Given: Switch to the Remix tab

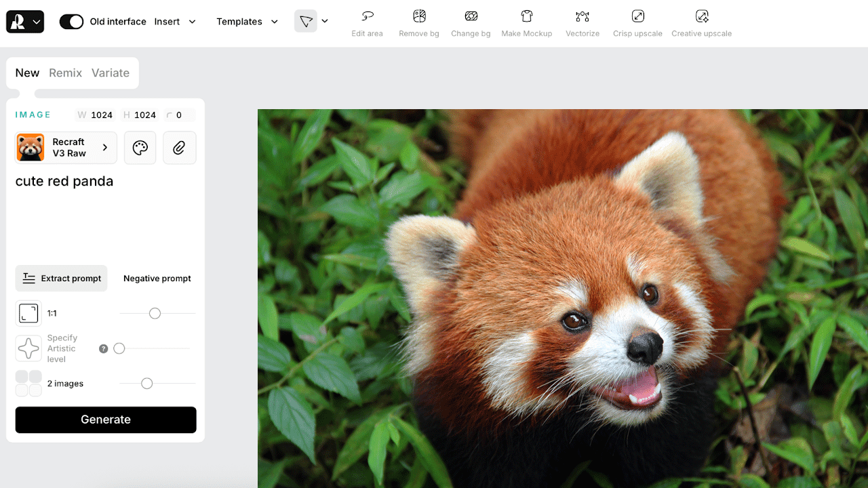Looking at the screenshot, I should point(65,73).
